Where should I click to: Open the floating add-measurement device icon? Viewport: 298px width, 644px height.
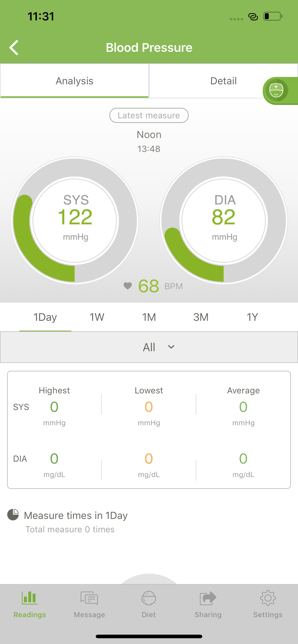(276, 90)
